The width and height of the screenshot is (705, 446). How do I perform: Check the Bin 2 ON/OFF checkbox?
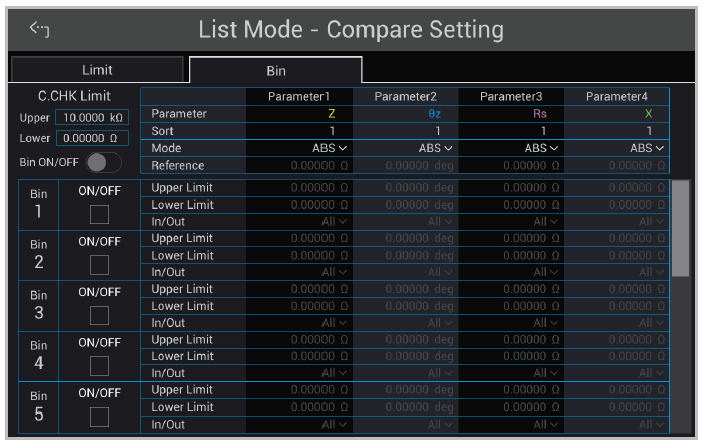(x=99, y=264)
